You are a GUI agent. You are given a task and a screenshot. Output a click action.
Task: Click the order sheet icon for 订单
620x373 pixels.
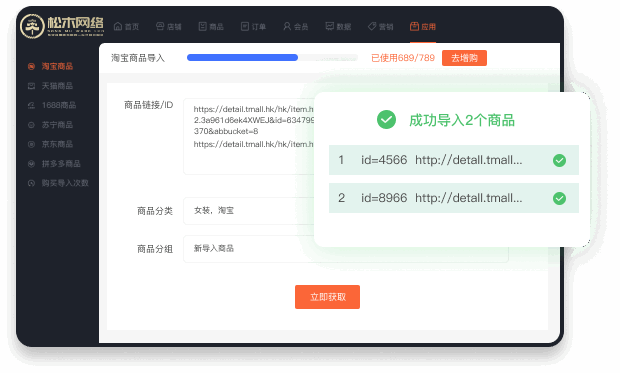[x=245, y=27]
